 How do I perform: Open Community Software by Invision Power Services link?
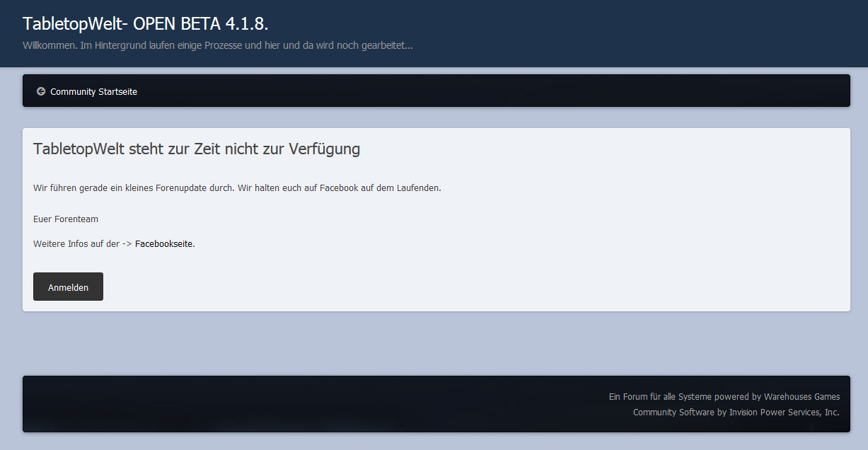(736, 412)
